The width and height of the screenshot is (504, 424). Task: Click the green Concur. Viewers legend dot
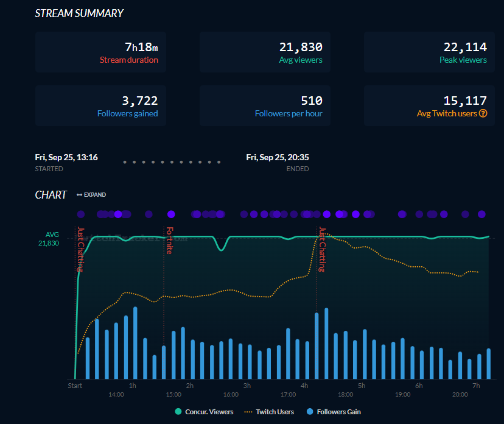tap(178, 411)
